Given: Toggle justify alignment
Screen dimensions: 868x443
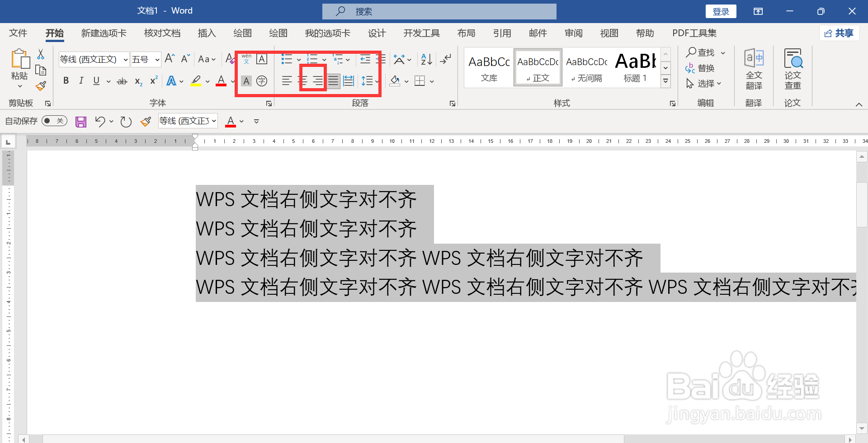Looking at the screenshot, I should pos(333,81).
